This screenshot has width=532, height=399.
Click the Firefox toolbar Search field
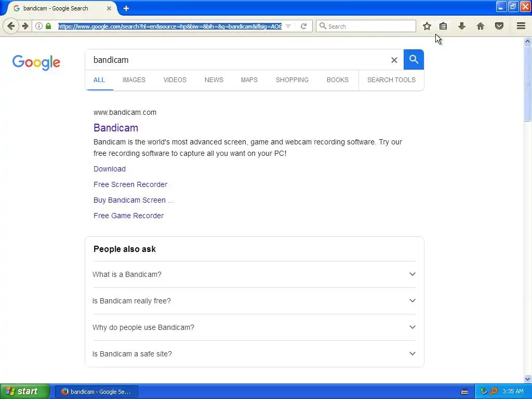tap(366, 26)
